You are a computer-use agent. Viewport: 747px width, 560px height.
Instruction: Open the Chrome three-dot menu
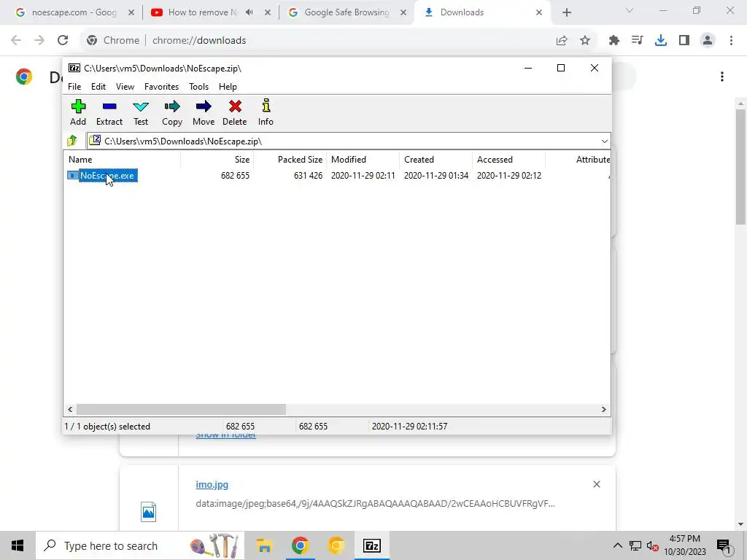(731, 41)
